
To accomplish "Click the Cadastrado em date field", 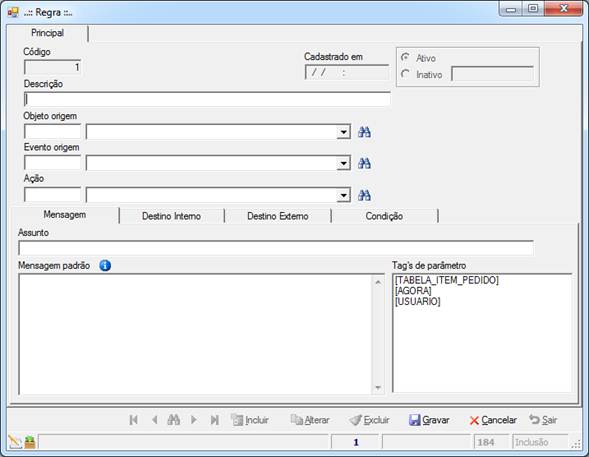I will 347,72.
